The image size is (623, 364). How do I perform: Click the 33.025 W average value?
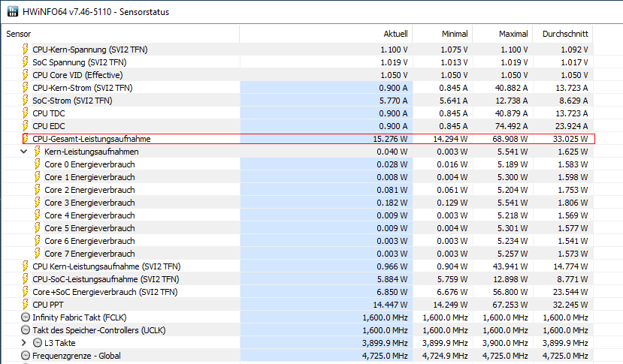[570, 139]
